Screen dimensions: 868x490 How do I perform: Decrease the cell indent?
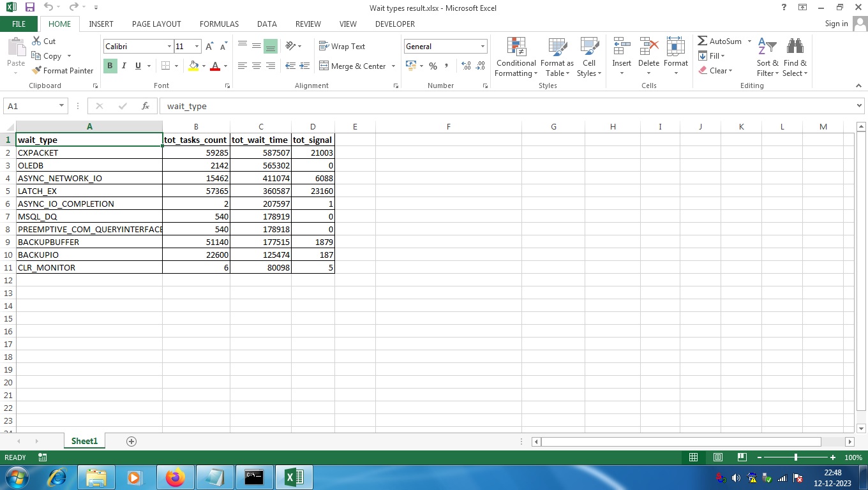point(290,66)
